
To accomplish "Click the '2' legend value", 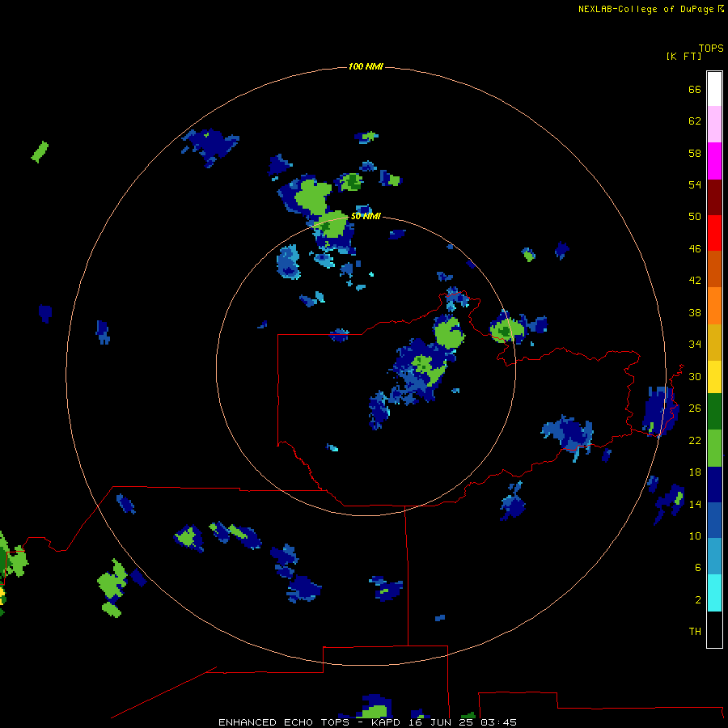I will pyautogui.click(x=697, y=600).
